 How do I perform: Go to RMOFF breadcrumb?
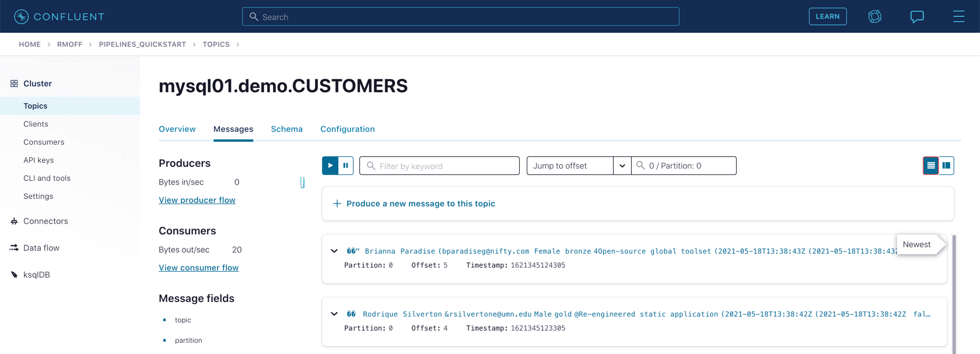(70, 44)
